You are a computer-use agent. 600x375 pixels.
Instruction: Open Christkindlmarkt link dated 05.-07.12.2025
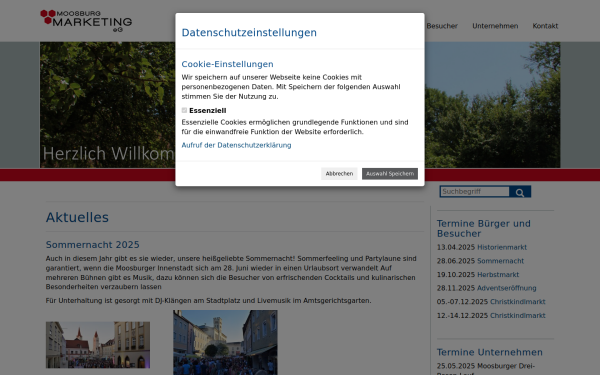518,302
